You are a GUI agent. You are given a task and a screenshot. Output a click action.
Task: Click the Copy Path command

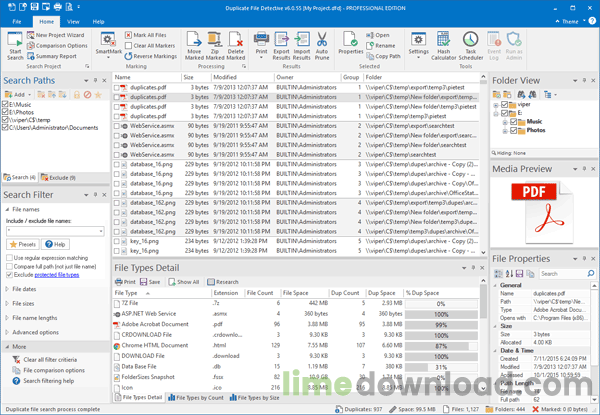point(383,56)
